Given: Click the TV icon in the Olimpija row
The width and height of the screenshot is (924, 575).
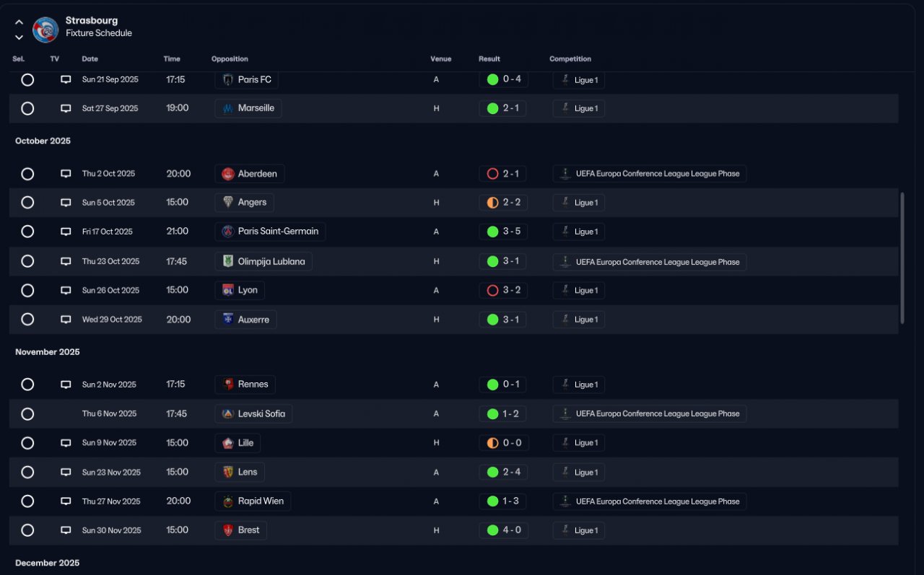Looking at the screenshot, I should pos(66,261).
